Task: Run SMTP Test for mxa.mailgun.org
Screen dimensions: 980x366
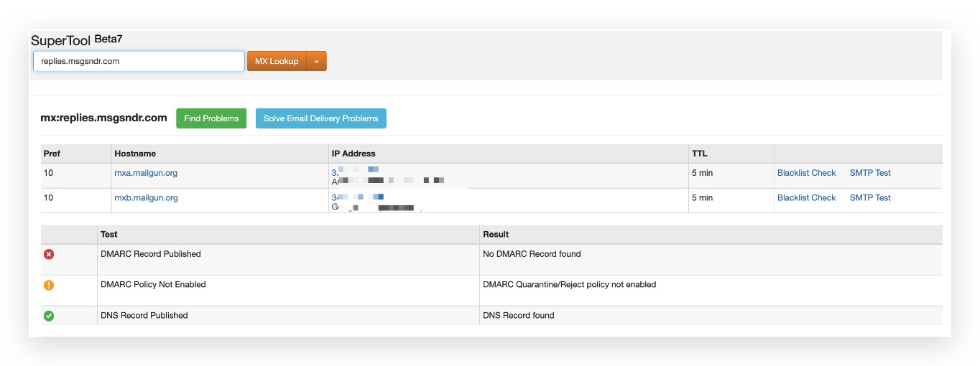Action: coord(870,173)
